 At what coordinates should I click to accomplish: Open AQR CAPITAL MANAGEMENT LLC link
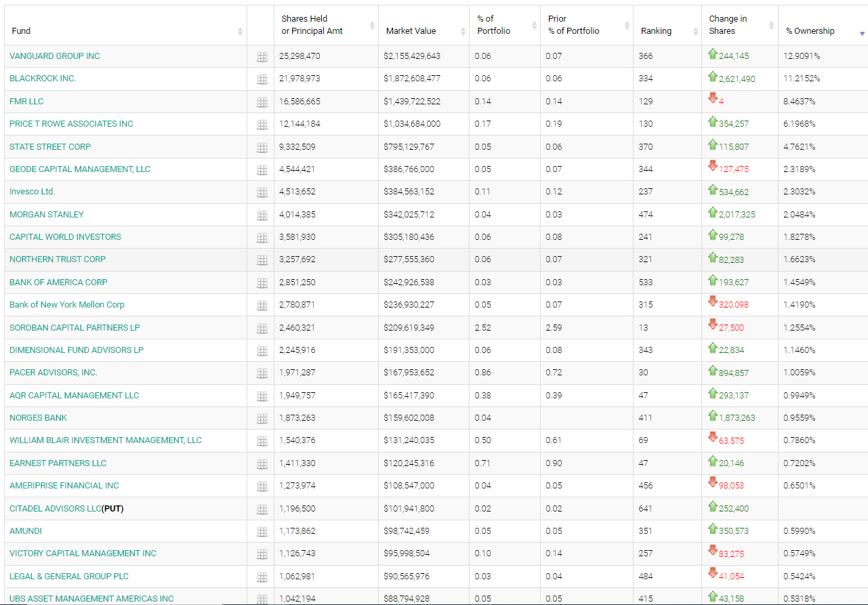(75, 396)
